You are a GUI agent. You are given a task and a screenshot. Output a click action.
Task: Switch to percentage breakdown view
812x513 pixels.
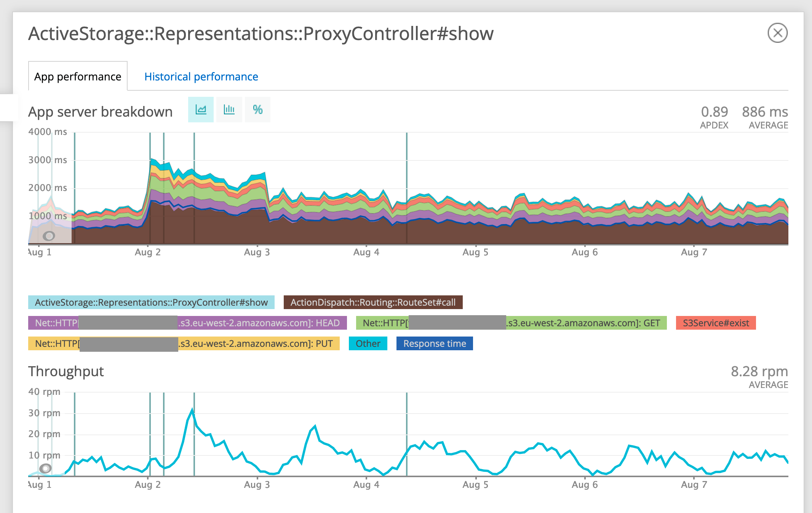pyautogui.click(x=257, y=110)
